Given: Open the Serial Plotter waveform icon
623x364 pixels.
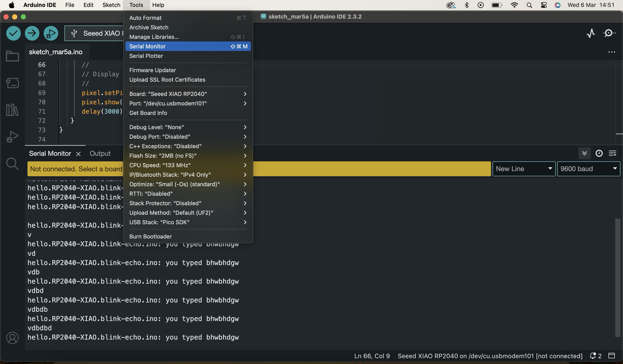Looking at the screenshot, I should pyautogui.click(x=591, y=33).
